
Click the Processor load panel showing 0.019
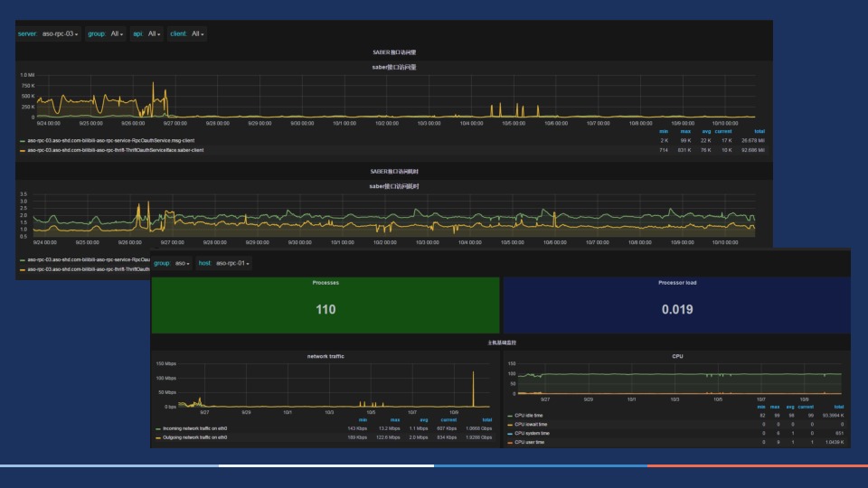point(677,305)
